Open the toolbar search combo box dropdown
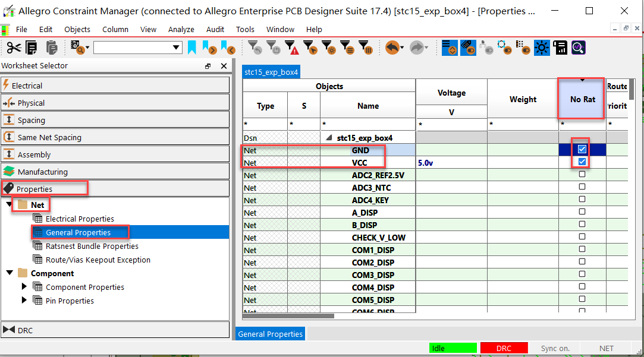Image resolution: width=644 pixels, height=357 pixels. point(177,48)
